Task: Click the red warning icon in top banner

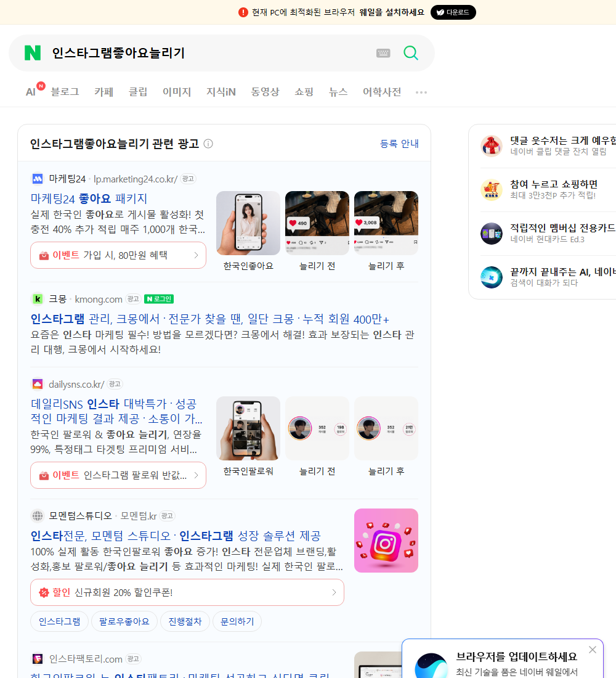Action: [x=243, y=12]
